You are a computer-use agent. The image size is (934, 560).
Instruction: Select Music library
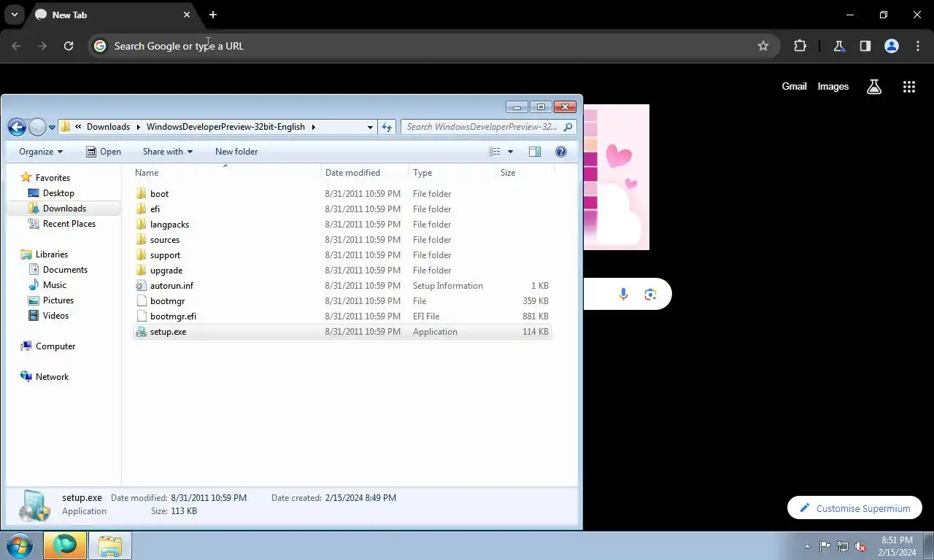[55, 285]
